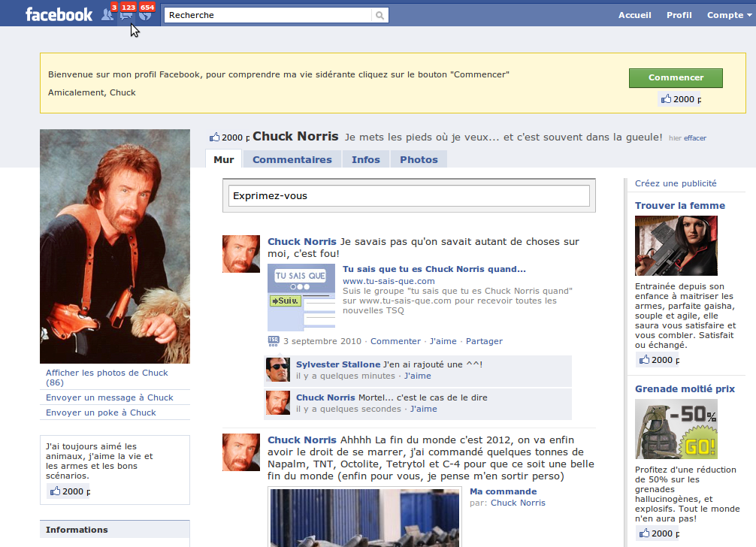Like button under Commencer in welcome banner
The width and height of the screenshot is (756, 547).
[680, 98]
